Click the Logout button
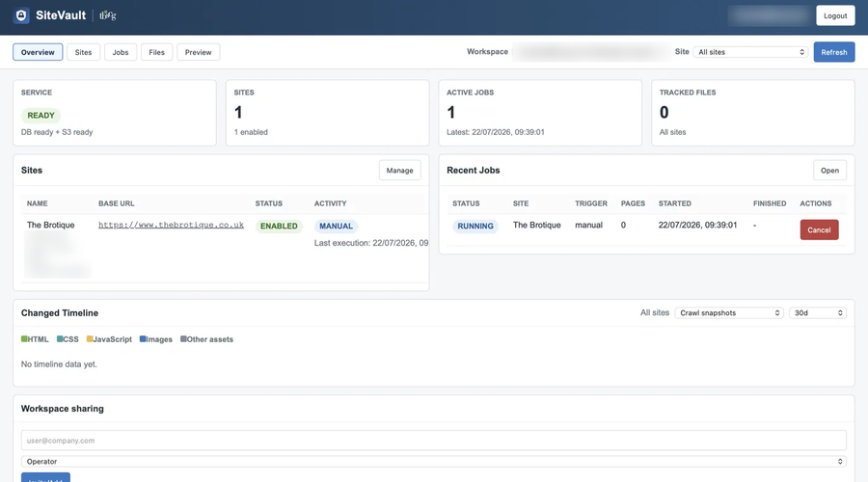Screen dimensions: 868x482 (835, 15)
